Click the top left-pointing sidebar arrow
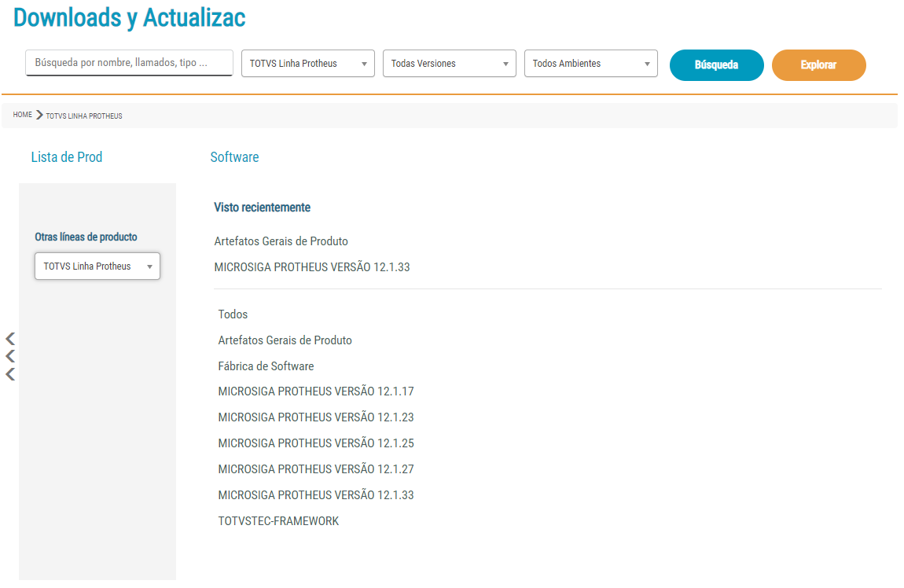The image size is (904, 588). click(x=10, y=338)
